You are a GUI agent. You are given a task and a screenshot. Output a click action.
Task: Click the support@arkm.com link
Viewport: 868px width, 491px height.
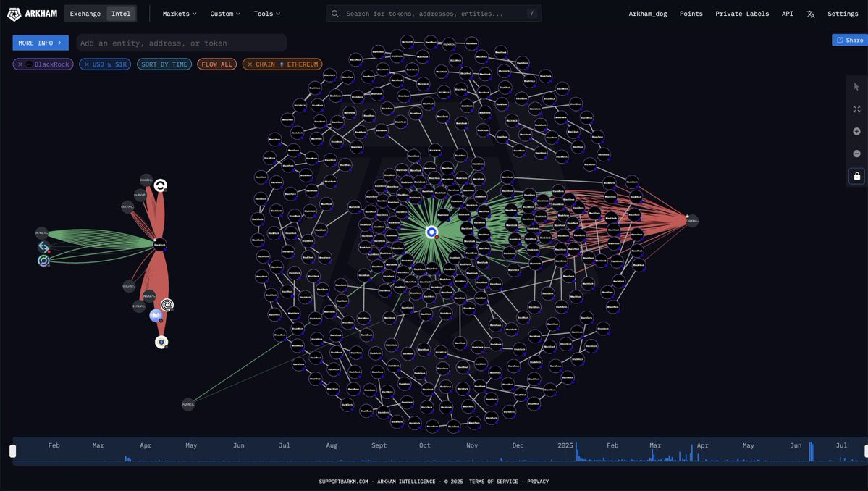click(343, 482)
